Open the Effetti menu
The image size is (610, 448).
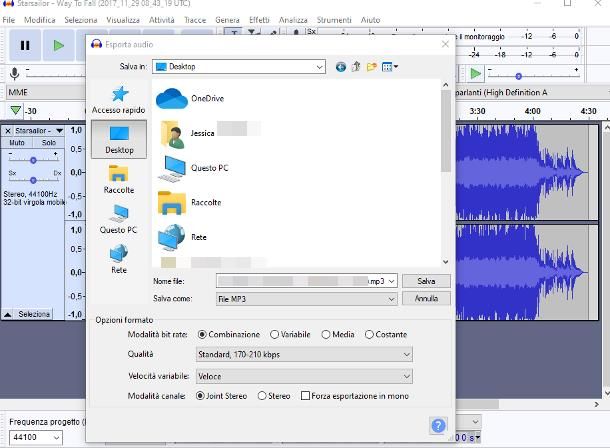click(259, 20)
